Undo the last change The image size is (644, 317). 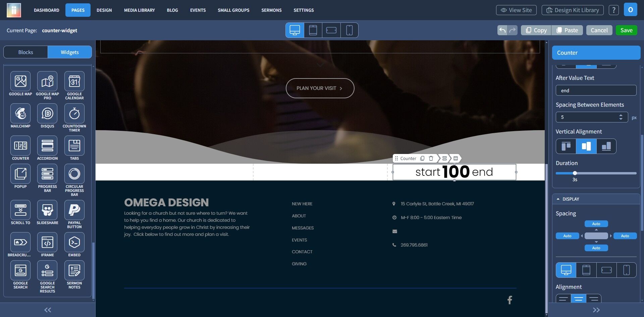[x=502, y=30]
